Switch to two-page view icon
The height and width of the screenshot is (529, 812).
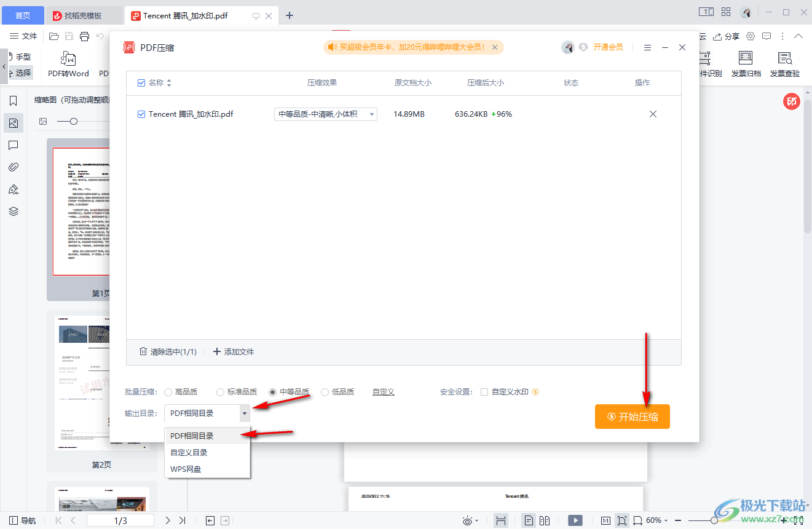tap(545, 520)
